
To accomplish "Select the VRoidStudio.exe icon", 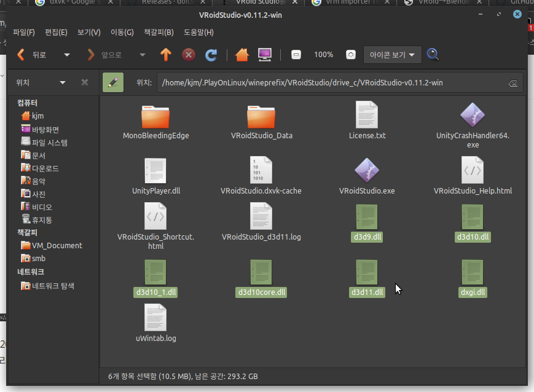I will click(367, 170).
